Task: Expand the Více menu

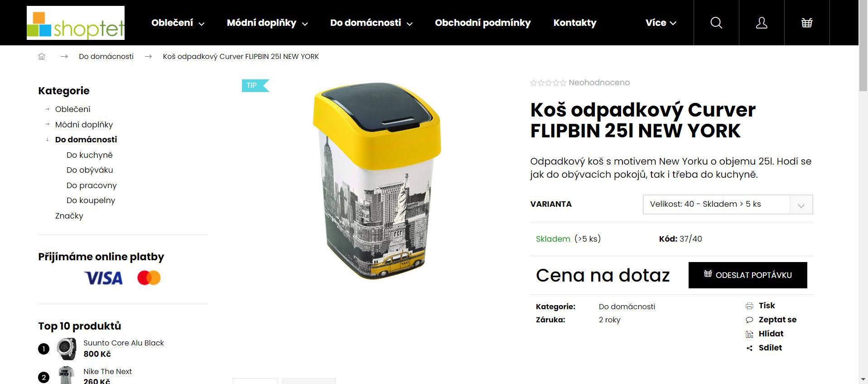Action: (x=661, y=23)
